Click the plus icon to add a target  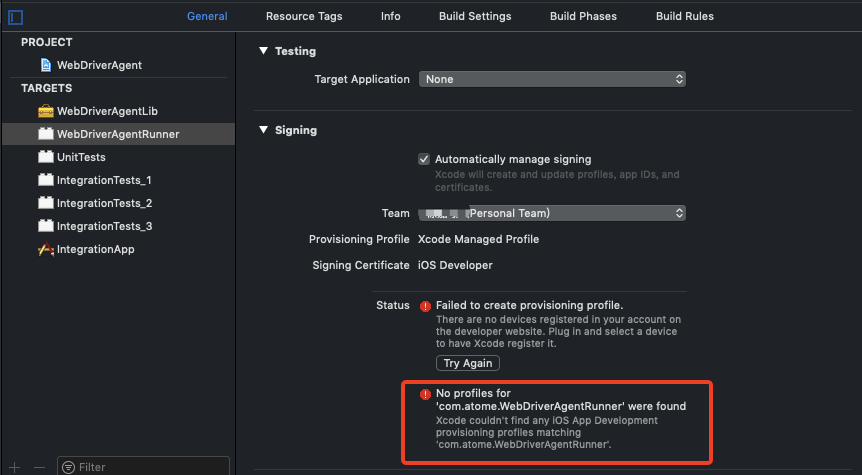(x=15, y=467)
